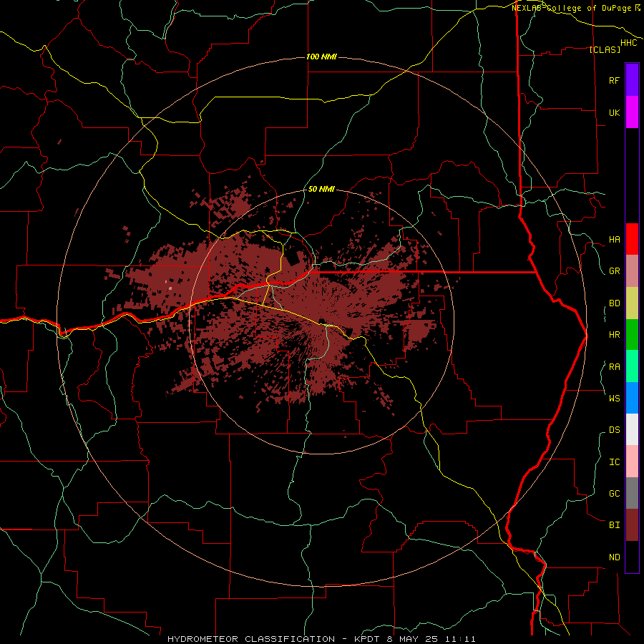This screenshot has width=644, height=644.
Task: Click the GC legend label
Action: [x=614, y=493]
